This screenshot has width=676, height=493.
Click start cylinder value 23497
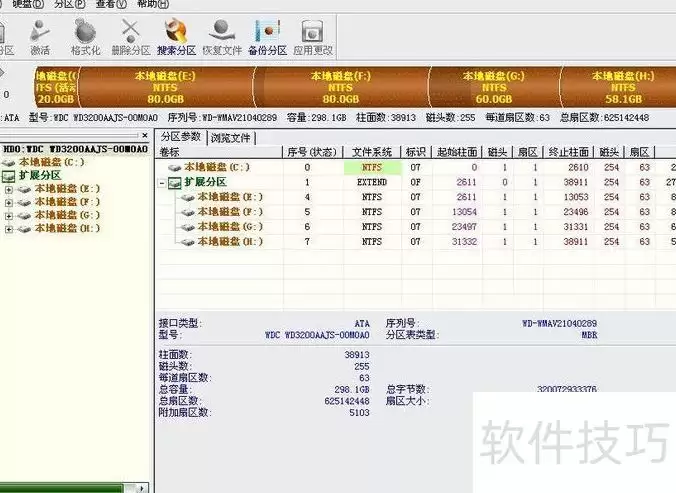(464, 227)
